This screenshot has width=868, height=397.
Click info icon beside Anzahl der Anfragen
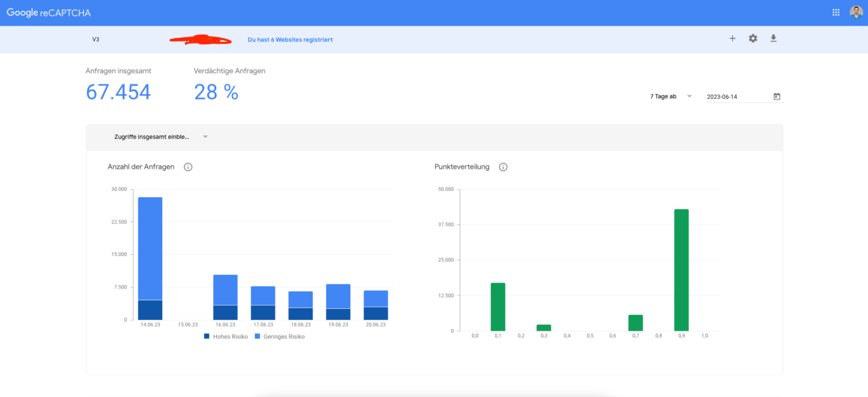[188, 167]
